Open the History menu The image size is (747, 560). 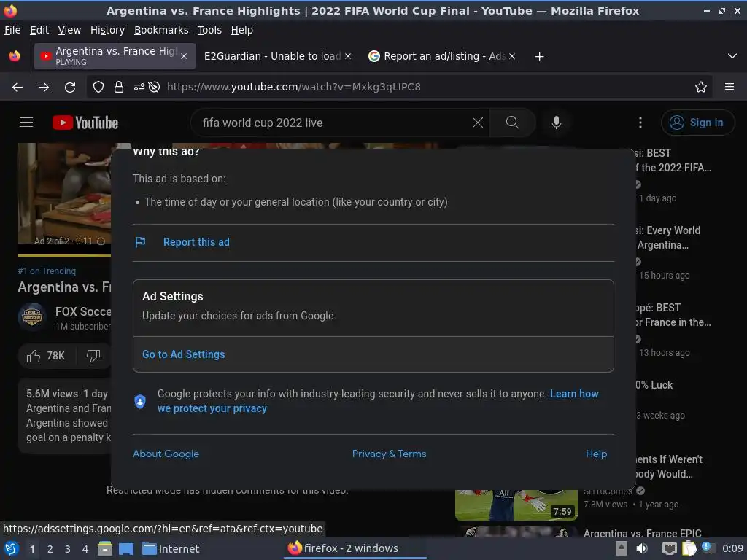pyautogui.click(x=107, y=30)
